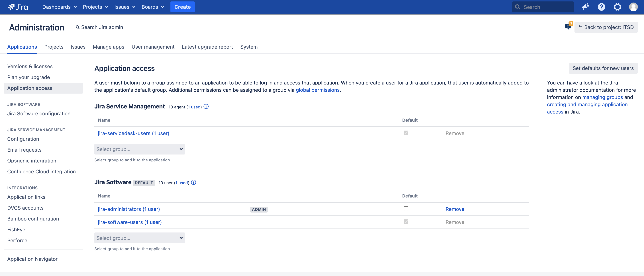Open the user profile avatar

(633, 7)
